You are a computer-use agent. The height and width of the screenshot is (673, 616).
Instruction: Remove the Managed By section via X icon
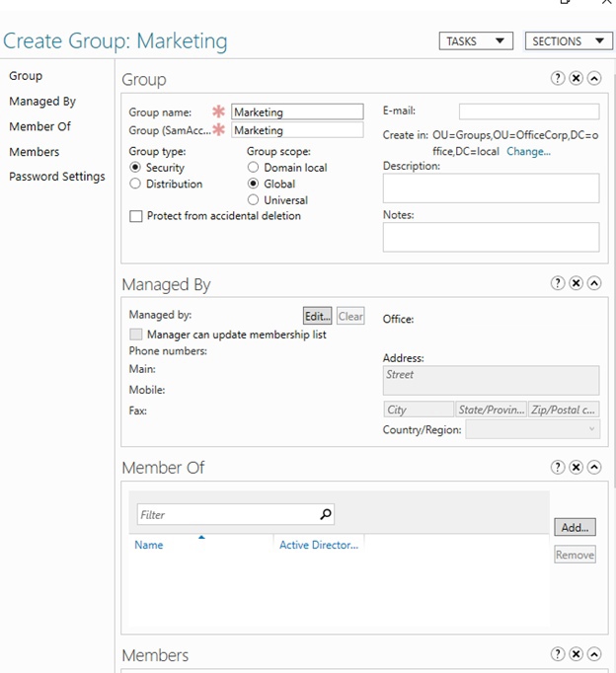click(576, 283)
